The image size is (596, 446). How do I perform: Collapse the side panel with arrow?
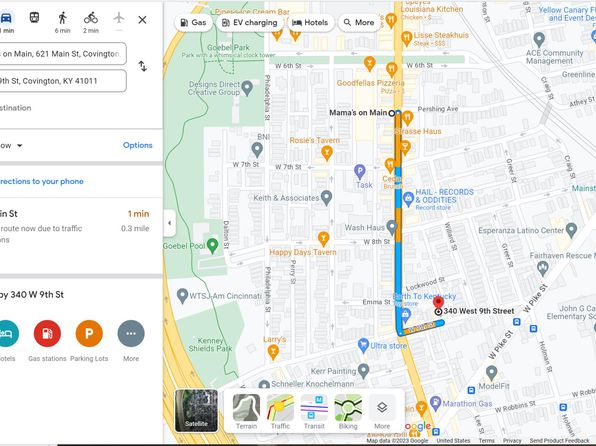click(x=170, y=223)
